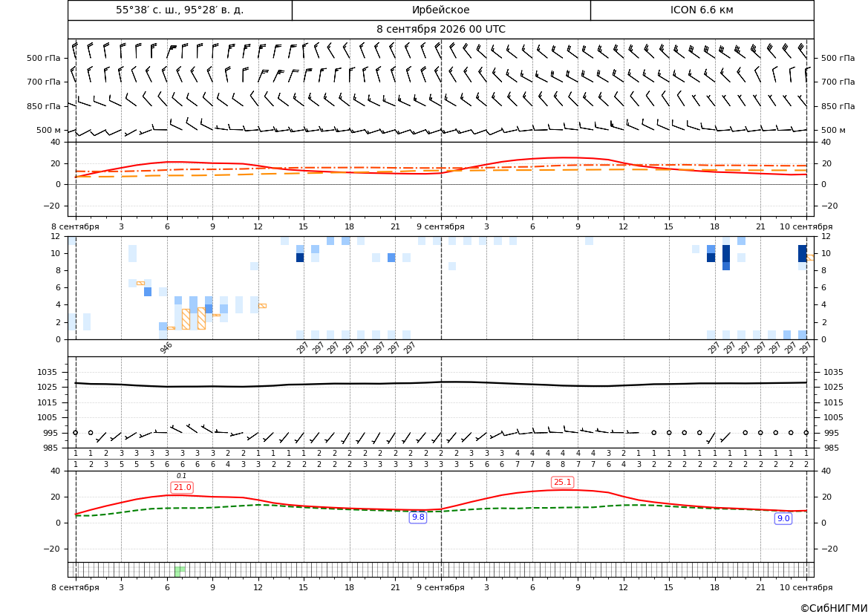
Task: Click the red 21.0 maximum temperature label
Action: pyautogui.click(x=182, y=487)
